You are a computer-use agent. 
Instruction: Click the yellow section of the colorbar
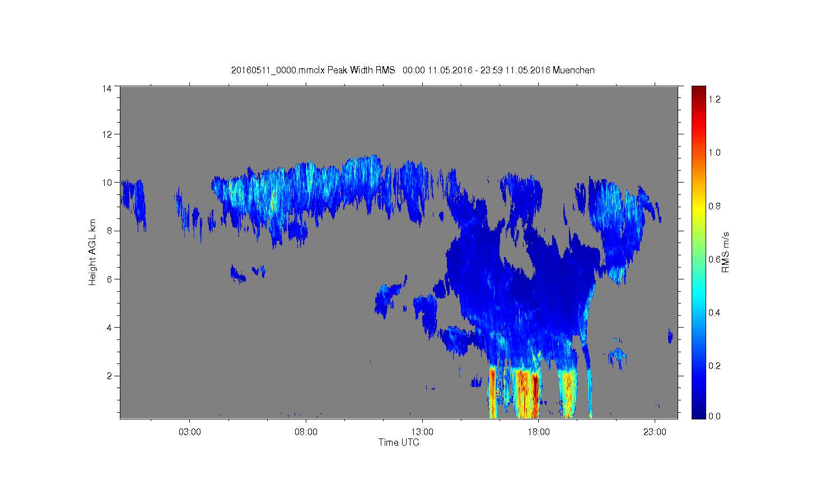click(698, 210)
